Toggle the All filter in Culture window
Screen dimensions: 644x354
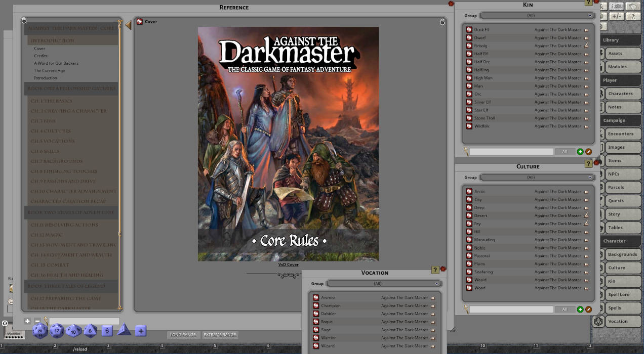coord(565,309)
